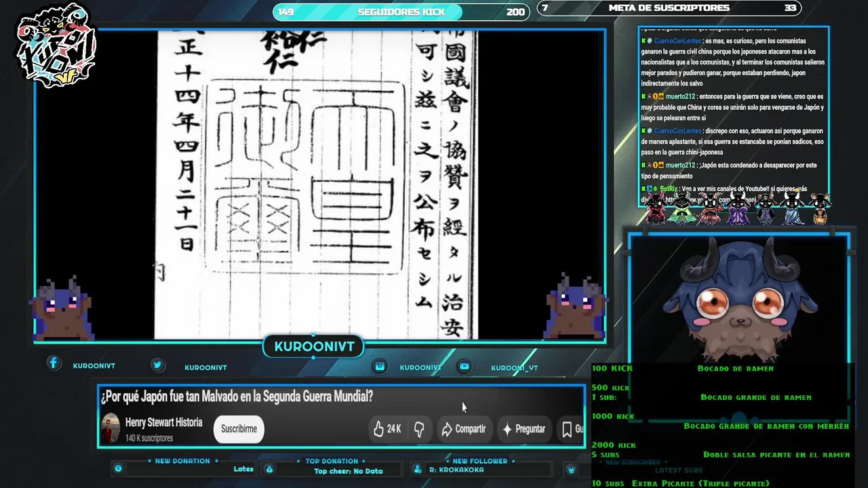The image size is (868, 488).
Task: Click the '140 K suscriptores' text
Action: (149, 438)
